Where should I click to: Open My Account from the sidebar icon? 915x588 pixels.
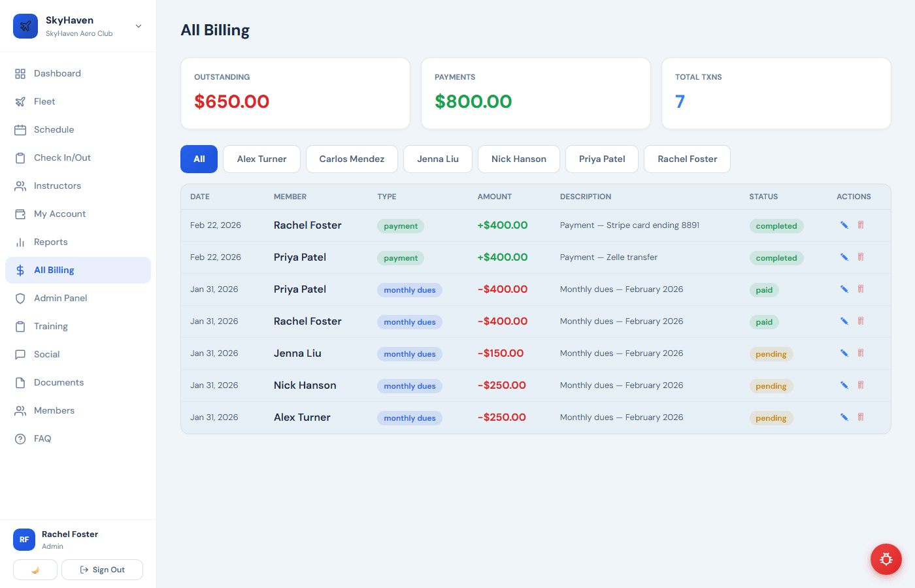20,214
